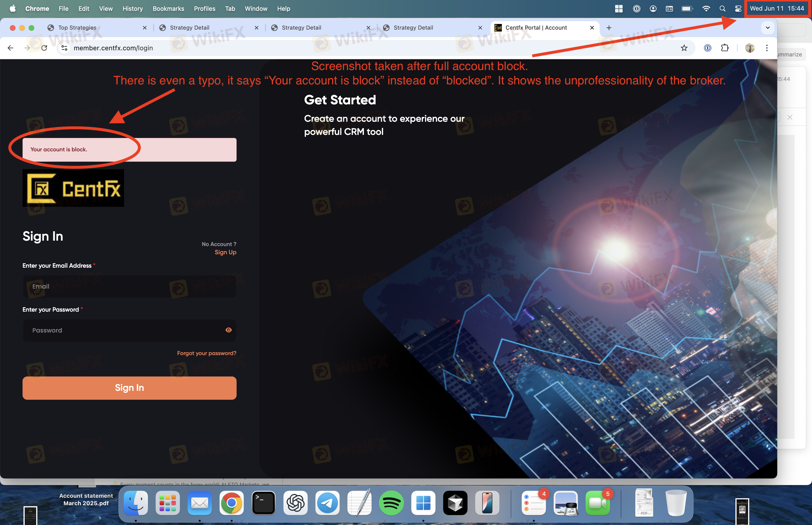The image size is (812, 525).
Task: Open Wi-Fi status menu
Action: tap(706, 8)
